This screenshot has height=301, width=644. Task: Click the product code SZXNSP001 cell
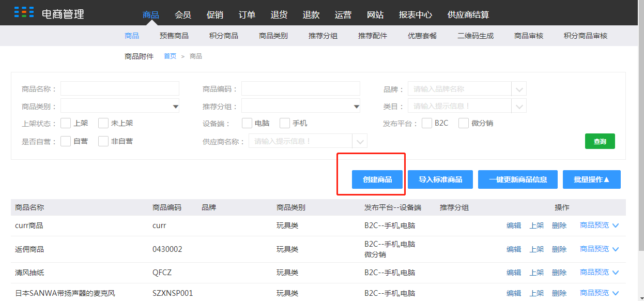(173, 293)
